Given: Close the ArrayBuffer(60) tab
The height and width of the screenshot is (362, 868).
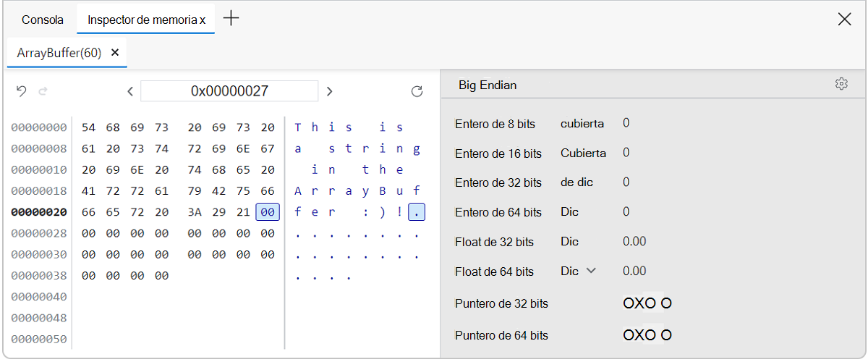Looking at the screenshot, I should [115, 53].
